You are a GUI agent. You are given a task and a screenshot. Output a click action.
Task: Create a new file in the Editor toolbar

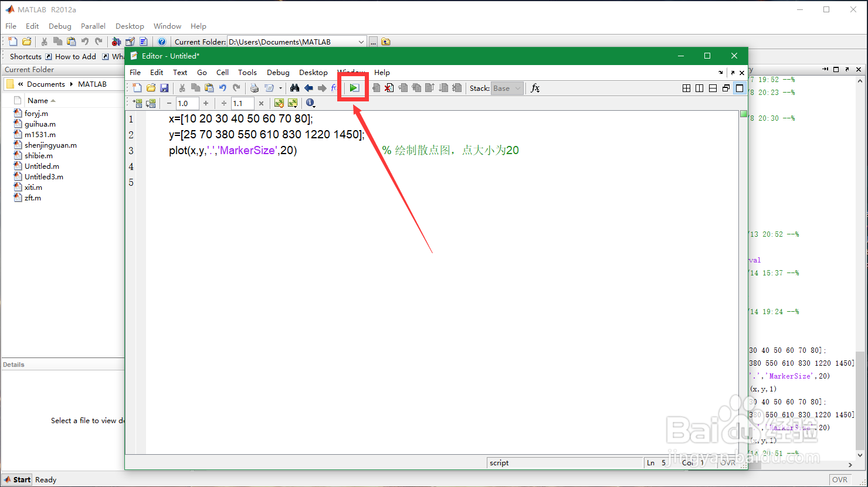point(137,88)
